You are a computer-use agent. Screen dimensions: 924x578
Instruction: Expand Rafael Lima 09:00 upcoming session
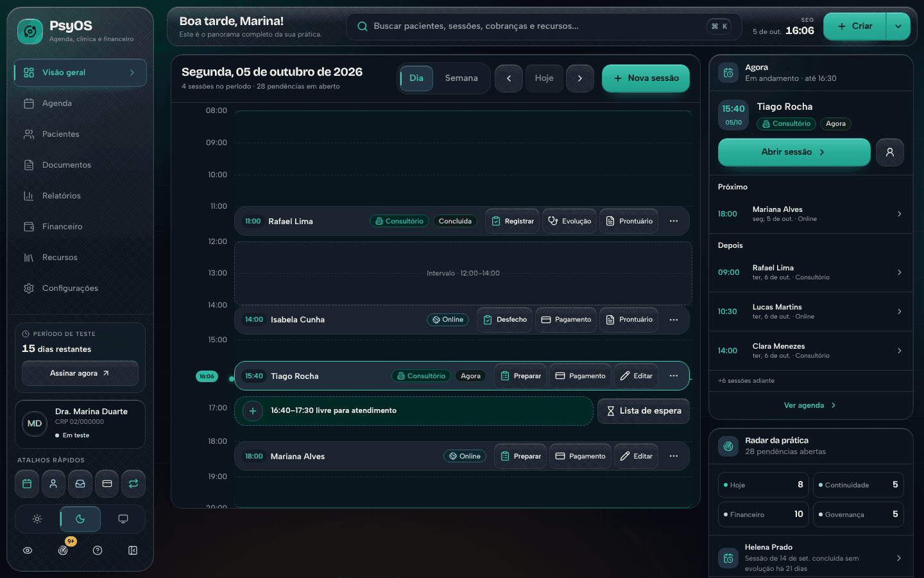[x=811, y=272]
